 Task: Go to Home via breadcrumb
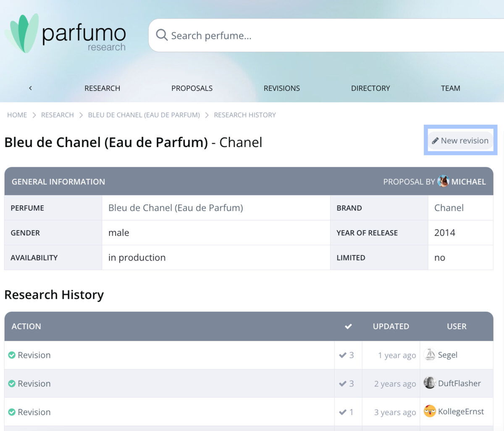click(17, 115)
